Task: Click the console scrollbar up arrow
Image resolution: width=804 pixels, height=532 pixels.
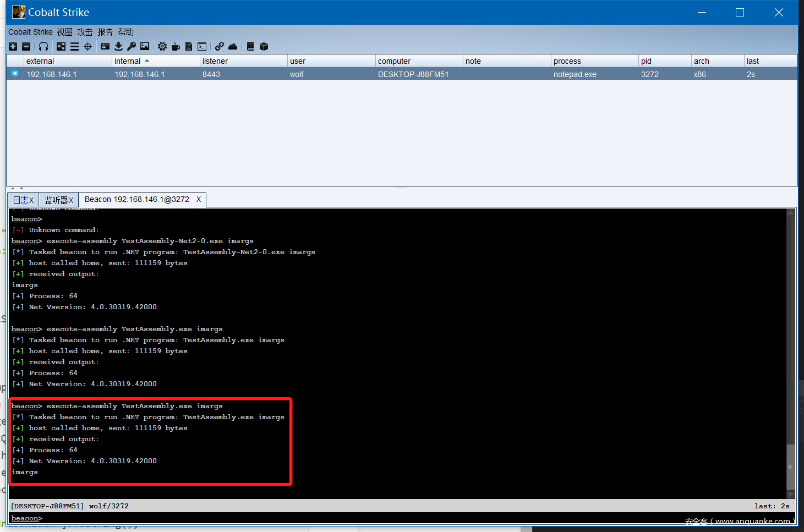Action: tap(791, 213)
